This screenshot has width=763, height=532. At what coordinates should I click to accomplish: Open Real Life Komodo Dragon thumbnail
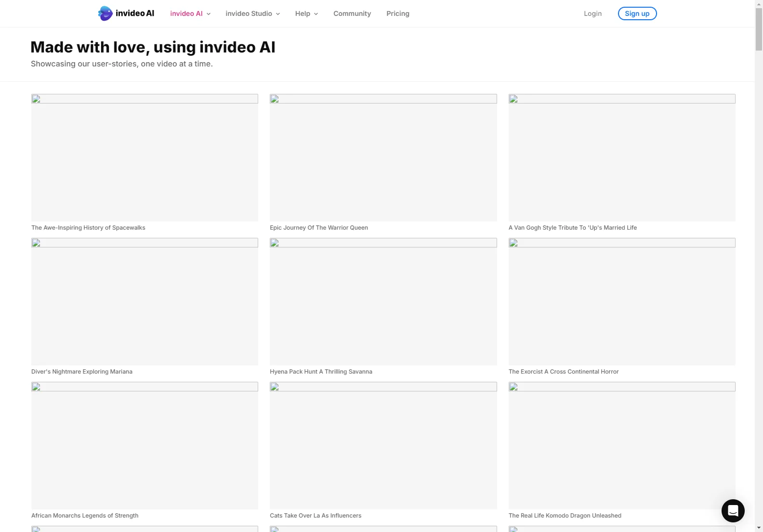pos(622,445)
